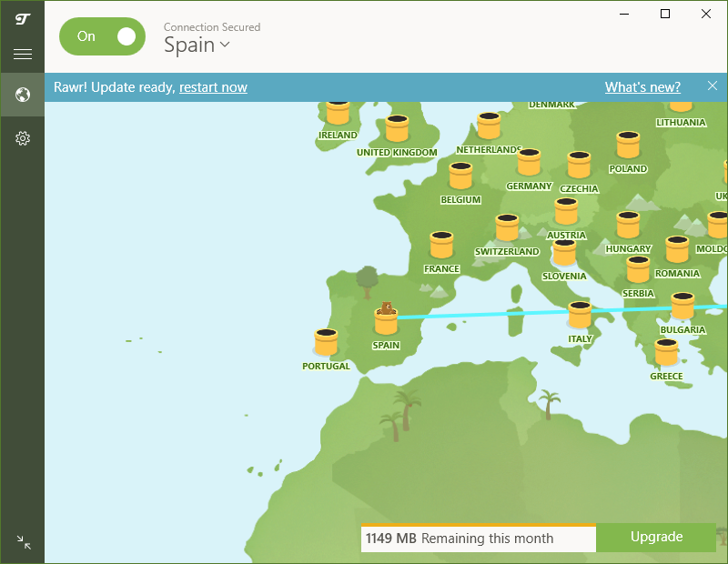Click the ITALY map label
The width and height of the screenshot is (728, 564).
pos(580,339)
